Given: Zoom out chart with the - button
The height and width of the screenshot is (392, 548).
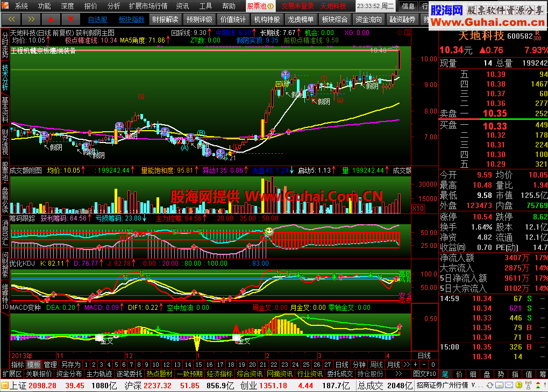Looking at the screenshot, I should (x=424, y=365).
